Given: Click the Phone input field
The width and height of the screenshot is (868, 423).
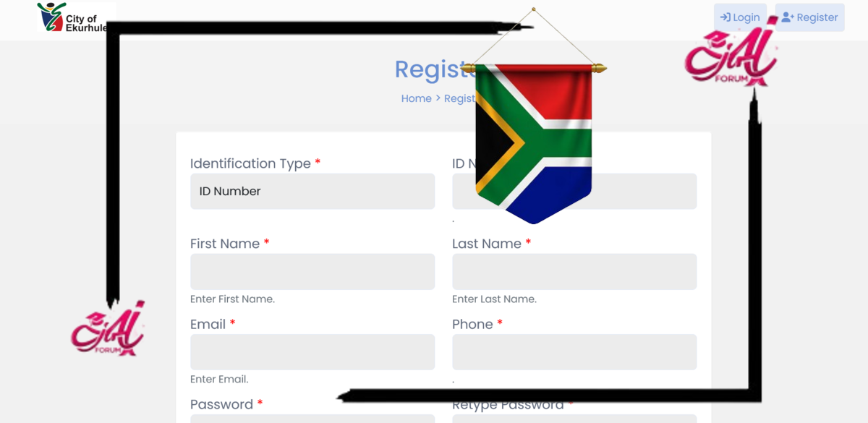Looking at the screenshot, I should [x=574, y=352].
